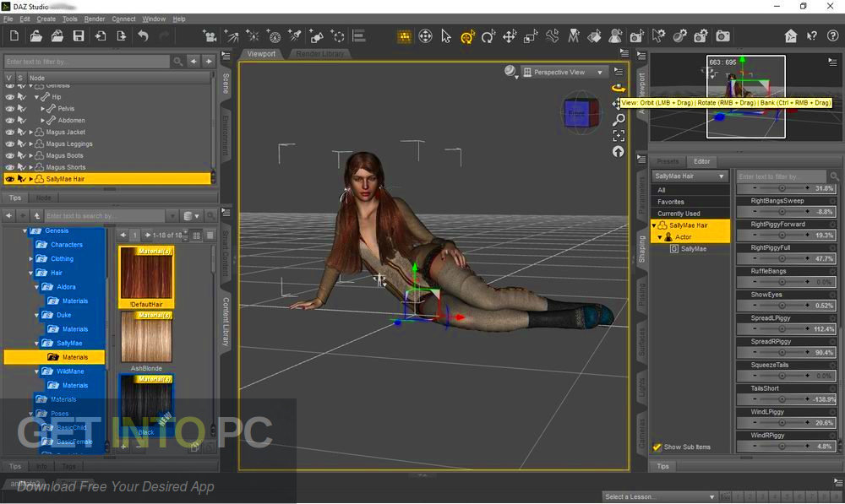Image resolution: width=845 pixels, height=504 pixels.
Task: Collapse the Aldora folder in content tree
Action: 36,287
